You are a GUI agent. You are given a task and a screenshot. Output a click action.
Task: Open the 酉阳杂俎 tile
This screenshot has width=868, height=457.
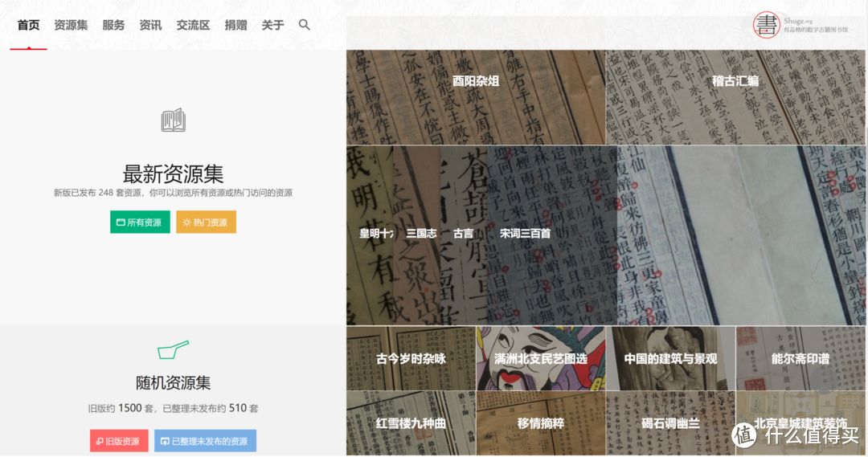click(x=476, y=97)
